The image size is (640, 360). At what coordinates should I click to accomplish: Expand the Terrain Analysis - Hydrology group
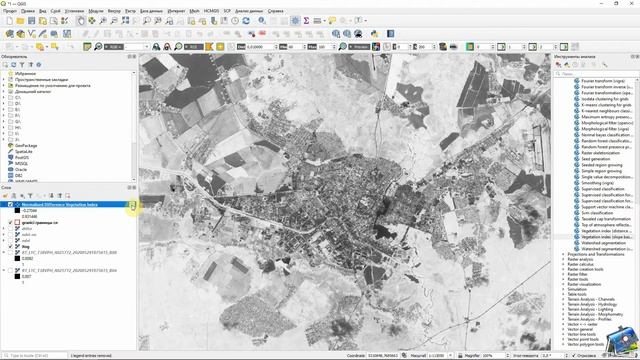[563, 304]
